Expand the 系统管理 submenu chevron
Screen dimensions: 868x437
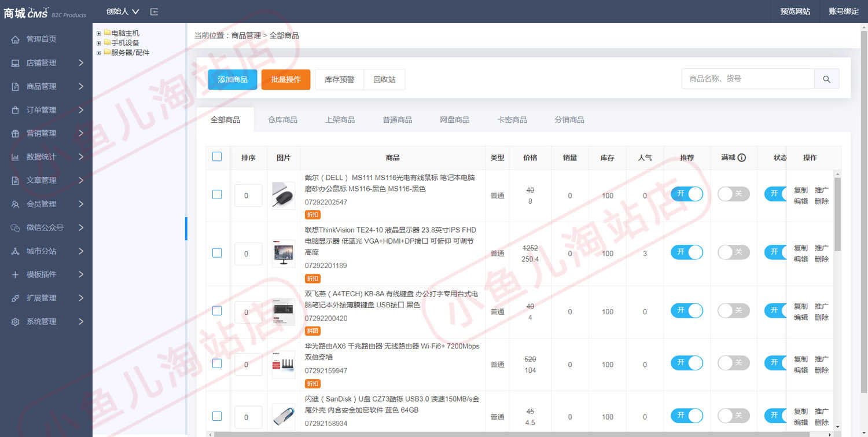point(81,322)
